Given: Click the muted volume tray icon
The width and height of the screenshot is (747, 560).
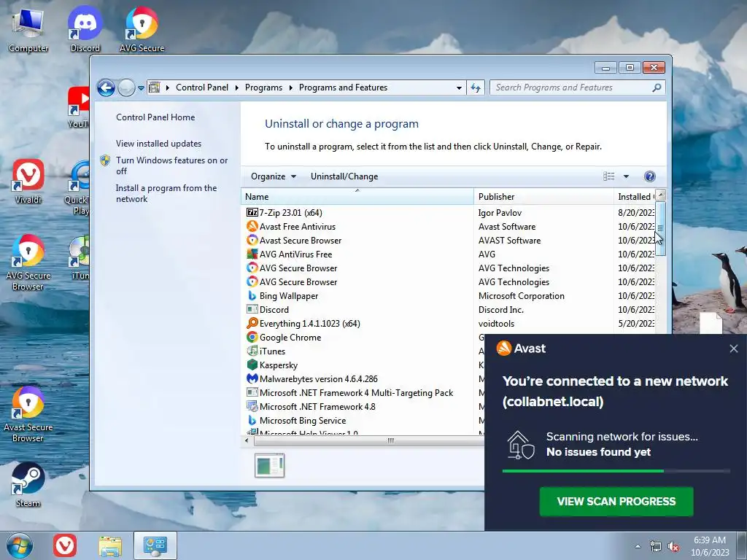Looking at the screenshot, I should tap(673, 547).
